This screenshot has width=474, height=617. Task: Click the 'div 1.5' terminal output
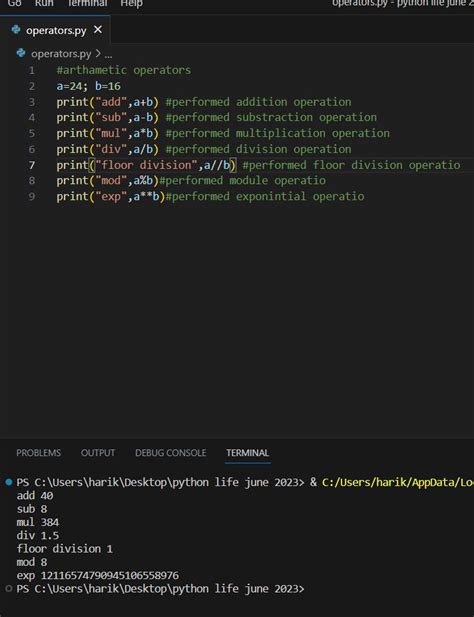coord(38,536)
